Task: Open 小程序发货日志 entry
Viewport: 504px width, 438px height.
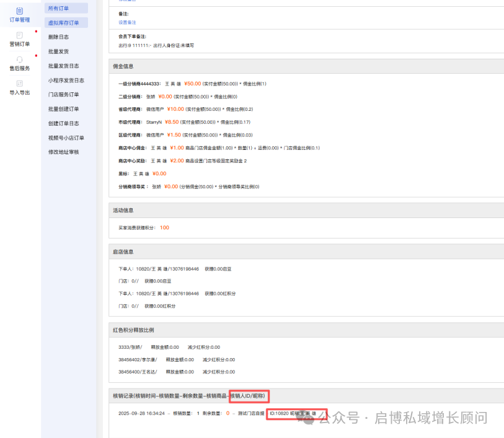Action: pyautogui.click(x=66, y=80)
